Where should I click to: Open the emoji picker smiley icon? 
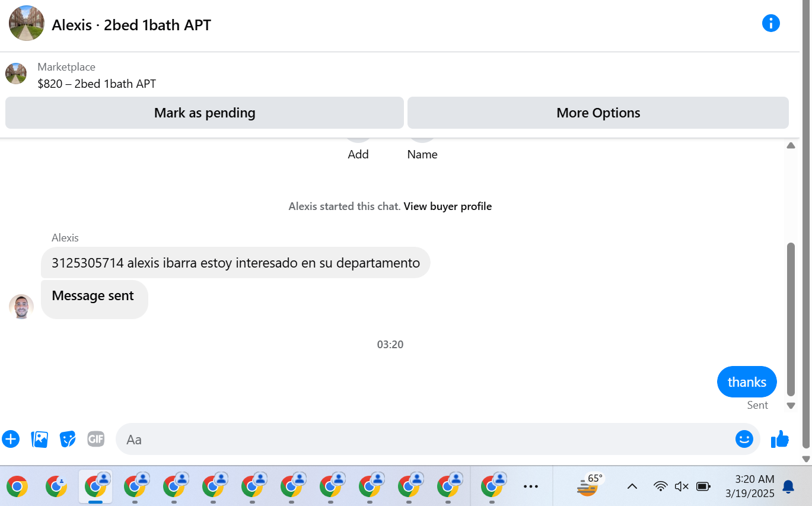[x=744, y=439]
